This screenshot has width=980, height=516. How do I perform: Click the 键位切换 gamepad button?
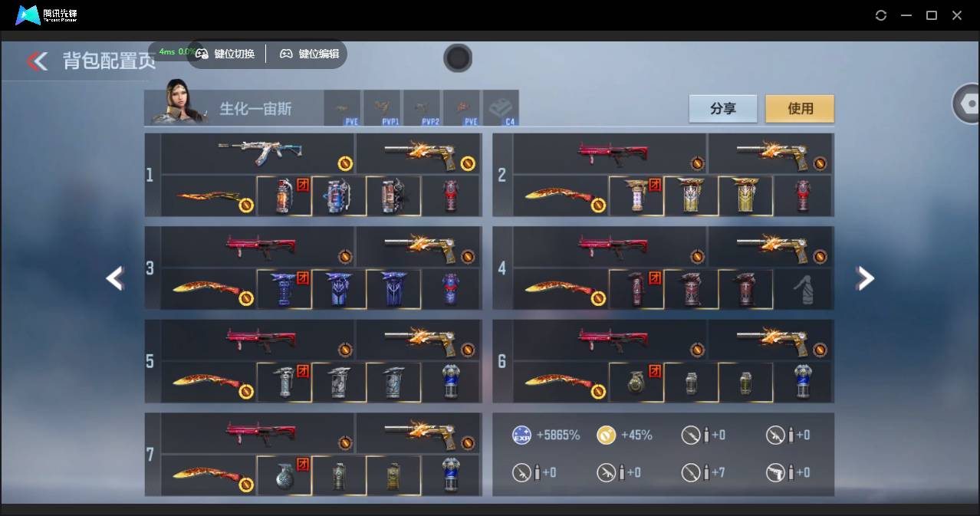(226, 54)
